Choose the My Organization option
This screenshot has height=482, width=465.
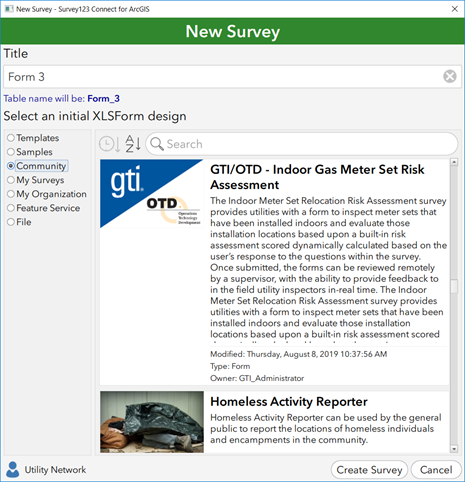coord(47,194)
